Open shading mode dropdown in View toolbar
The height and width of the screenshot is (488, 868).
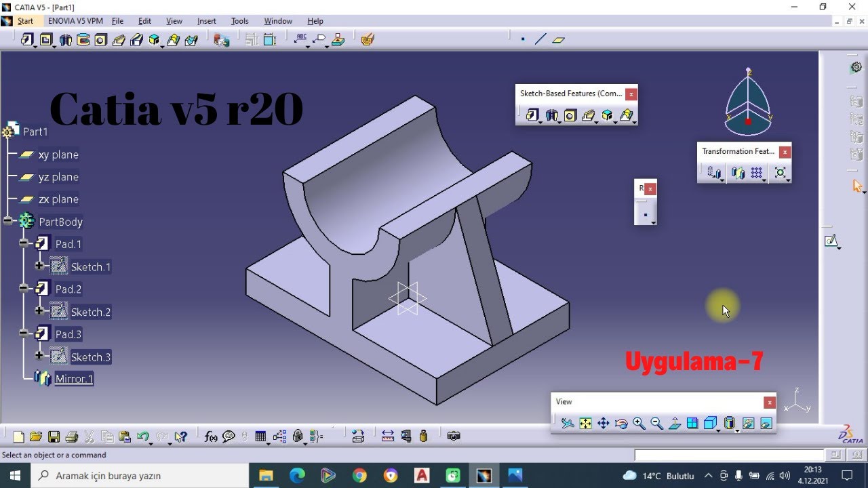click(737, 430)
